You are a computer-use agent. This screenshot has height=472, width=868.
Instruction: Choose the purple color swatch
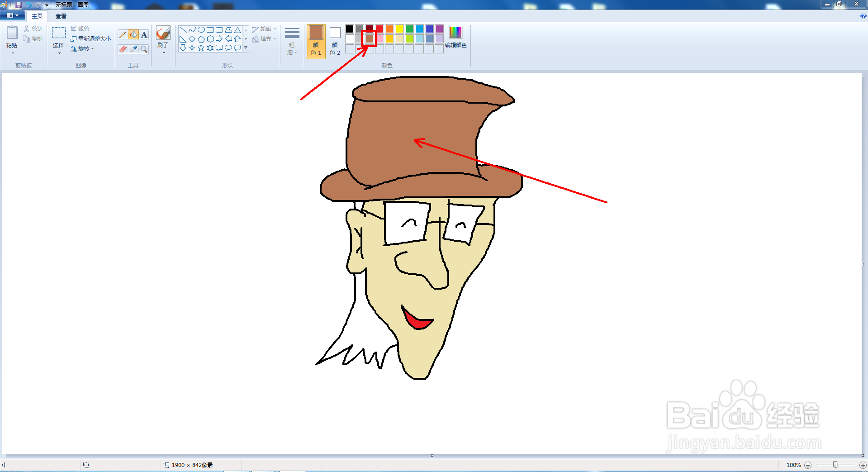pyautogui.click(x=439, y=29)
